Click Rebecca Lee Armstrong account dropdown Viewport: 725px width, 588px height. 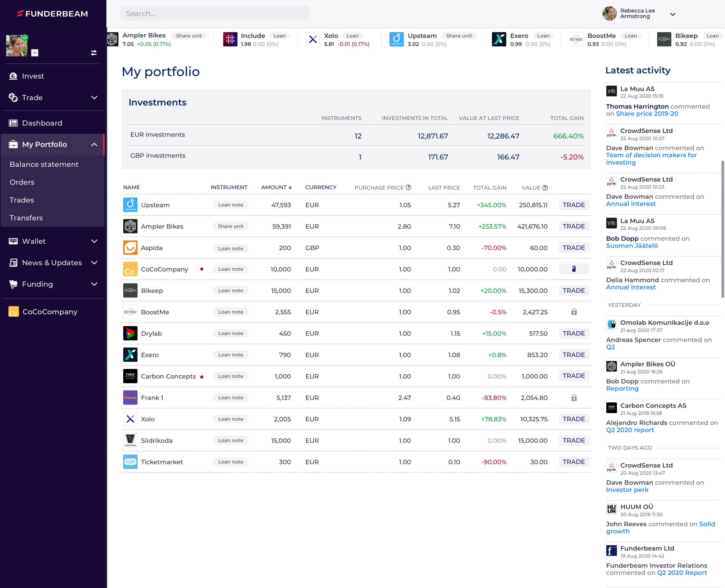(x=673, y=13)
